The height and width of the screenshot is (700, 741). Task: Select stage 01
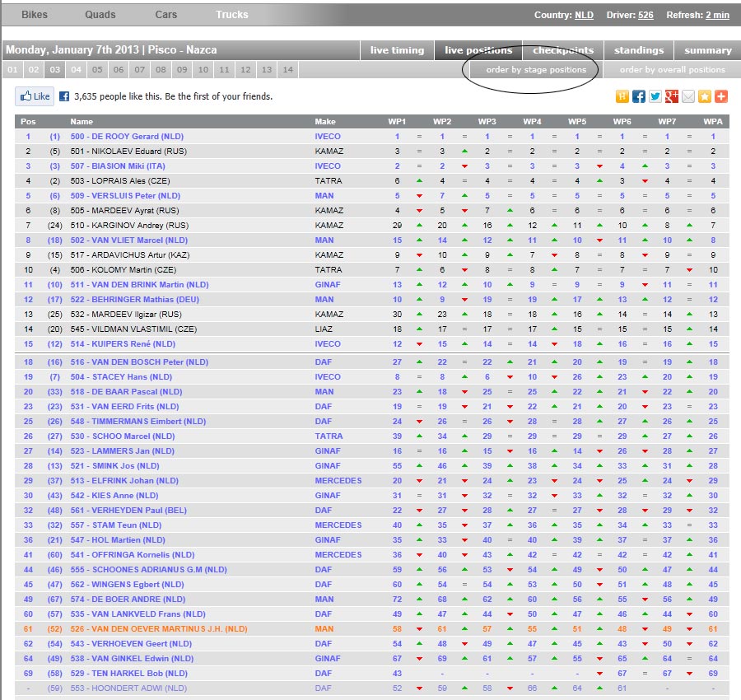click(x=12, y=69)
